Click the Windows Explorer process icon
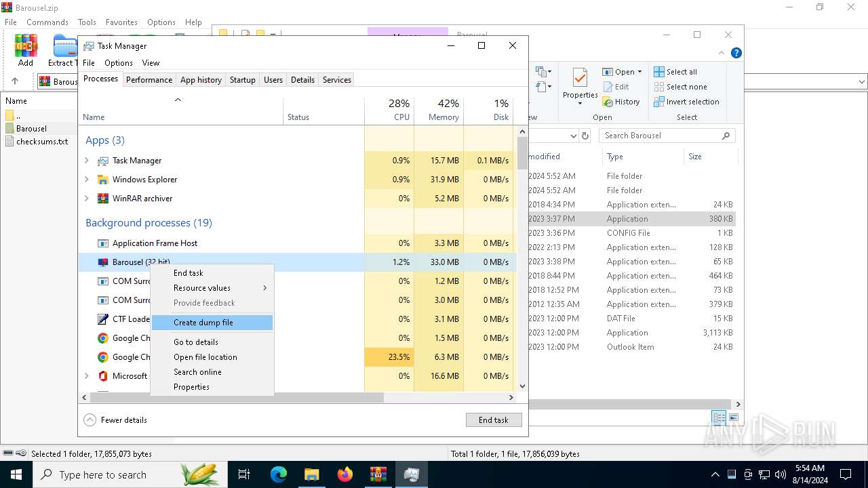Viewport: 868px width, 488px height. click(x=103, y=180)
